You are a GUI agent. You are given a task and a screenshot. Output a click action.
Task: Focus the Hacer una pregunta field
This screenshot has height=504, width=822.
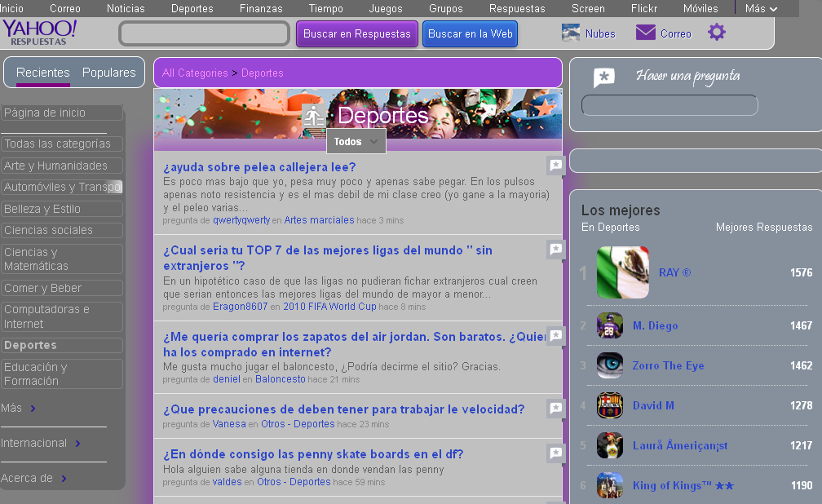tap(670, 105)
